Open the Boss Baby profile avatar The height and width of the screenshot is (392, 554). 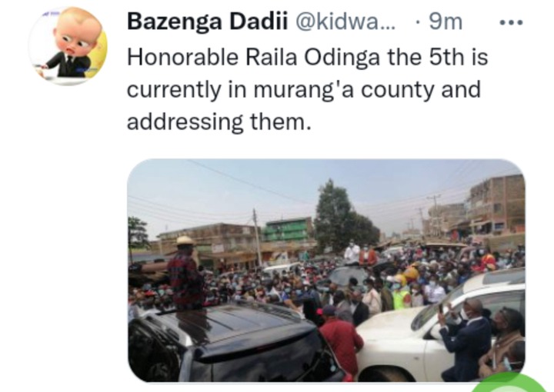(x=68, y=46)
